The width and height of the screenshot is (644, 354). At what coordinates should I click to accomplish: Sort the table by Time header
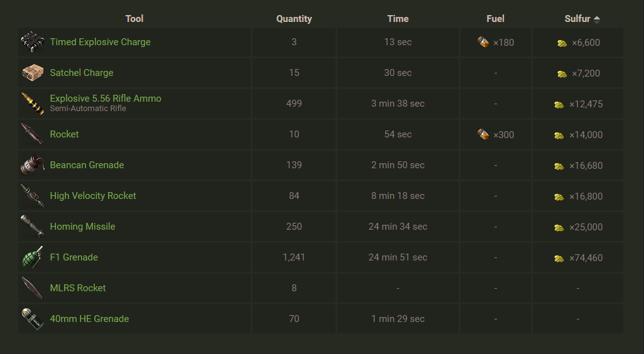click(x=398, y=19)
